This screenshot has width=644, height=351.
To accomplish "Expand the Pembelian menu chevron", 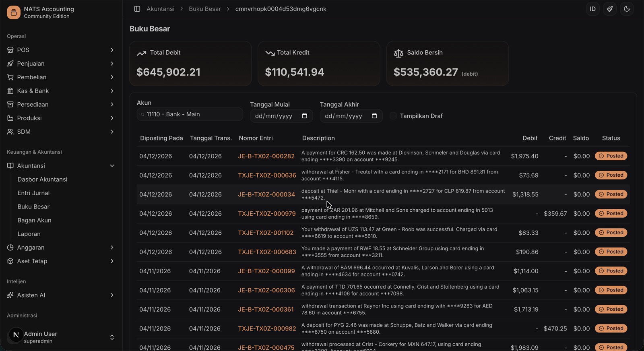I will [x=112, y=77].
